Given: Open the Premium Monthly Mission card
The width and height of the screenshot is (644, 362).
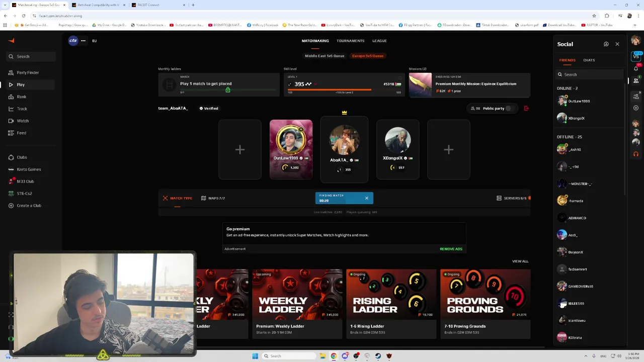Looking at the screenshot, I should [x=469, y=84].
